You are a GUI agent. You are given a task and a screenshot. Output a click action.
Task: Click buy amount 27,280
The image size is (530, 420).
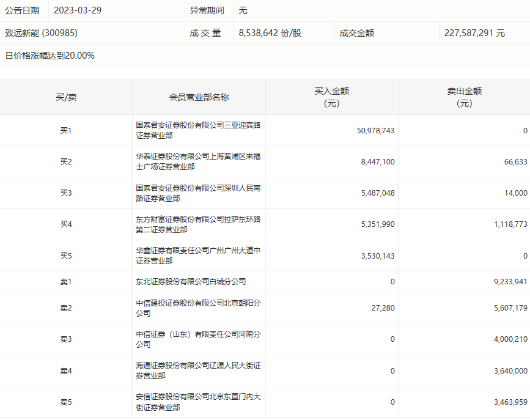coord(383,308)
